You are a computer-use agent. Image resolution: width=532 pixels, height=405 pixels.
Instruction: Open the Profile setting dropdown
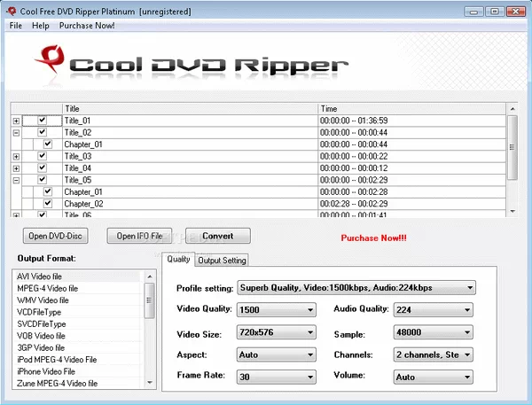pyautogui.click(x=356, y=287)
